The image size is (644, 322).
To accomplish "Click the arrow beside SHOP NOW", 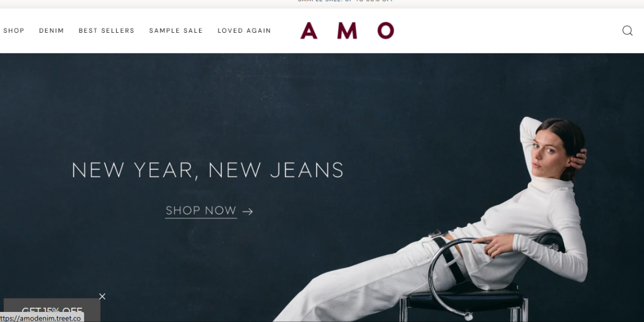I will click(248, 211).
